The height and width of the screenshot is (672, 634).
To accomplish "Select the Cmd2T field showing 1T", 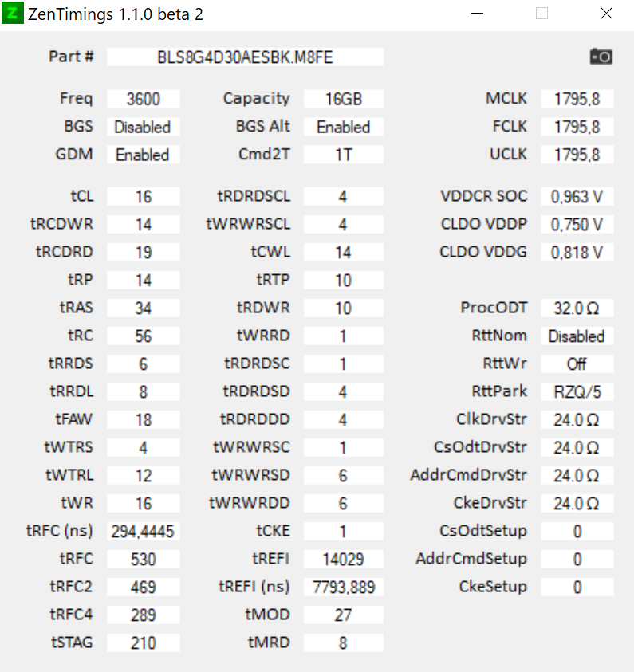I will point(343,154).
